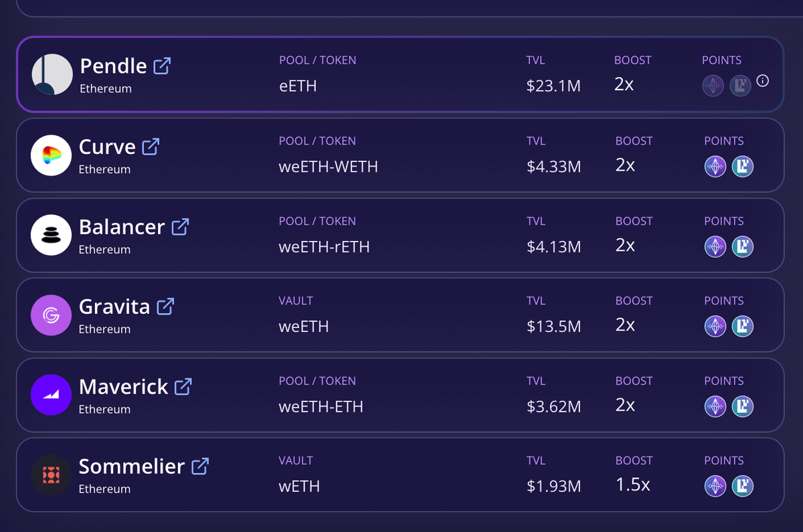Image resolution: width=803 pixels, height=532 pixels.
Task: Open the Sommelier external link icon
Action: click(x=200, y=466)
